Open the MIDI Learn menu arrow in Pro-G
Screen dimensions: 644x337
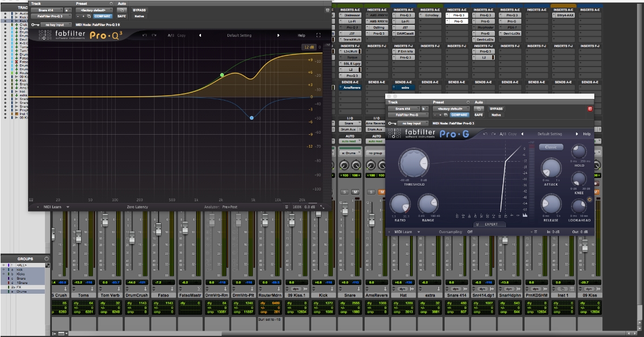click(419, 232)
